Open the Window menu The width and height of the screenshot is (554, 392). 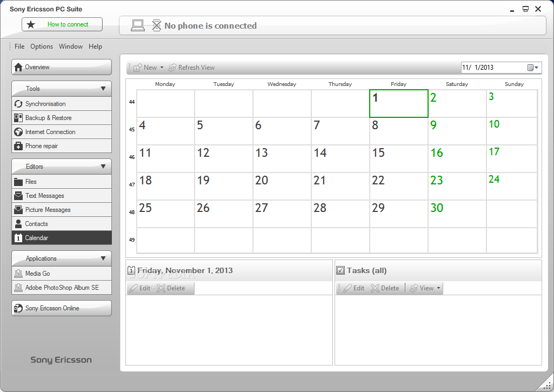pos(71,46)
